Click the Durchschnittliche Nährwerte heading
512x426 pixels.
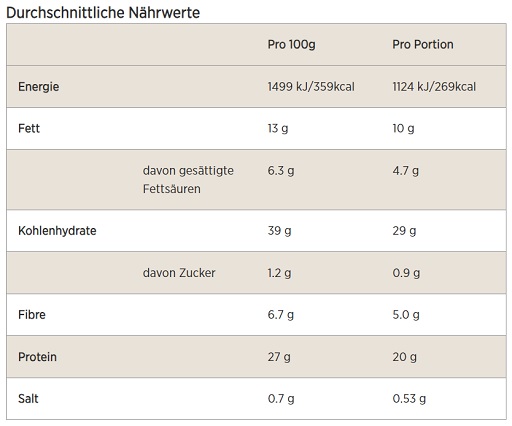(x=103, y=13)
